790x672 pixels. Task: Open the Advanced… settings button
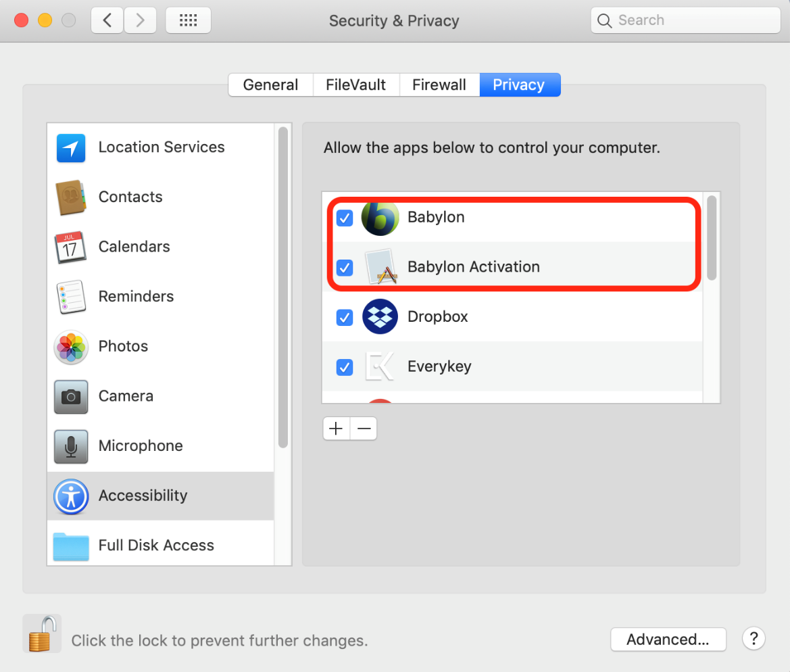coord(668,640)
